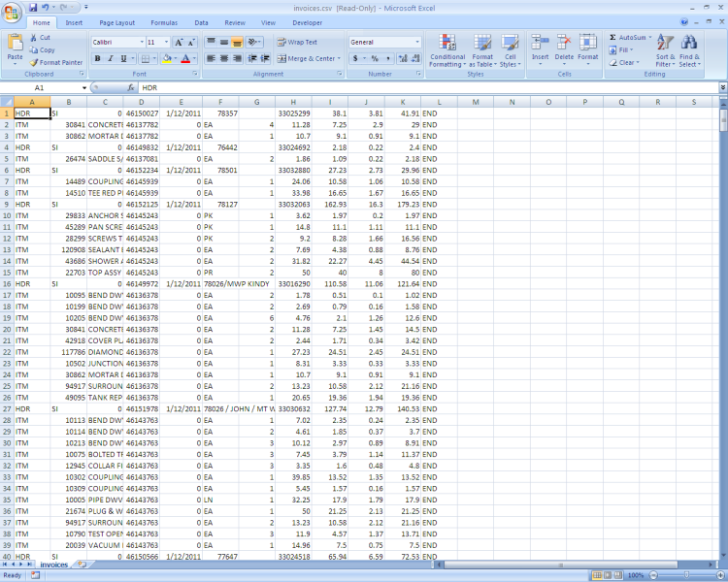Switch to the Formulas tab
Viewport: 728px width, 582px height.
tap(164, 22)
